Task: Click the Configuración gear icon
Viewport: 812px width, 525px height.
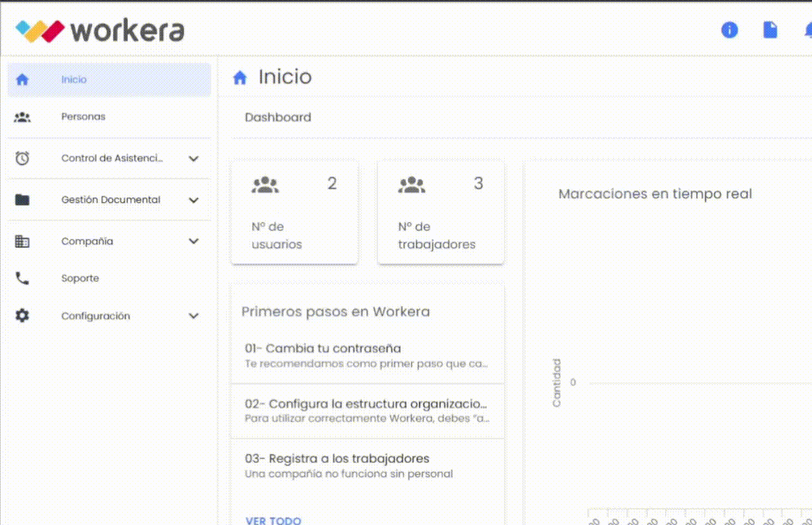Action: [x=22, y=316]
